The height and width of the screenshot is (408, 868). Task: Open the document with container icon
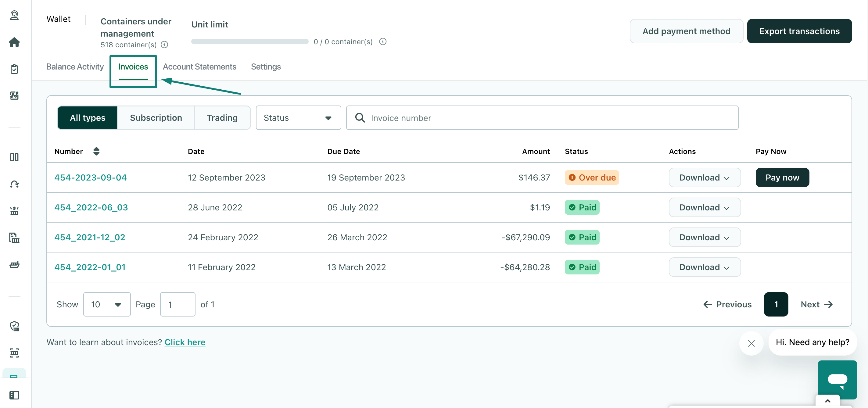click(14, 238)
